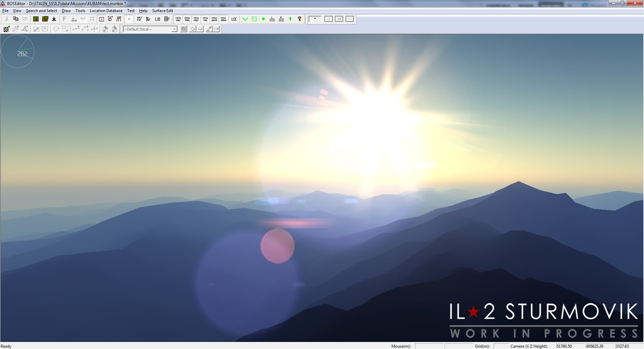Click the Copy icon in toolbar
Viewport: 644px width, 349px height.
[16, 19]
